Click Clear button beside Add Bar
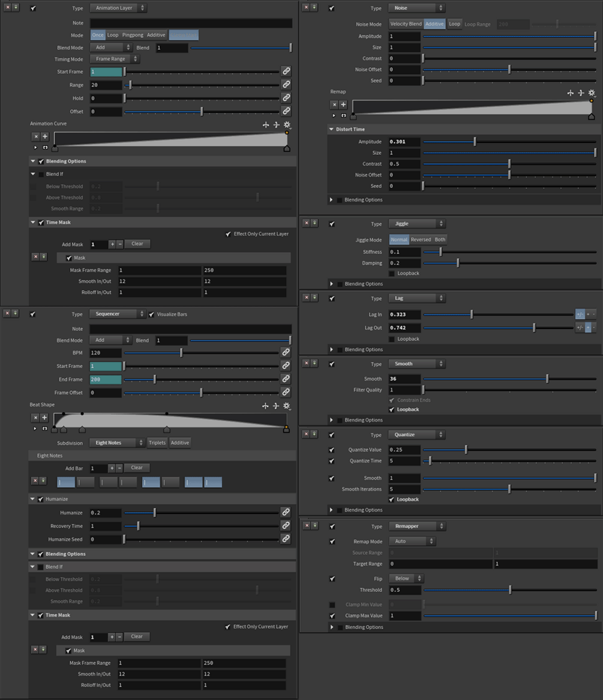Screen dimensions: 603x700 point(137,468)
